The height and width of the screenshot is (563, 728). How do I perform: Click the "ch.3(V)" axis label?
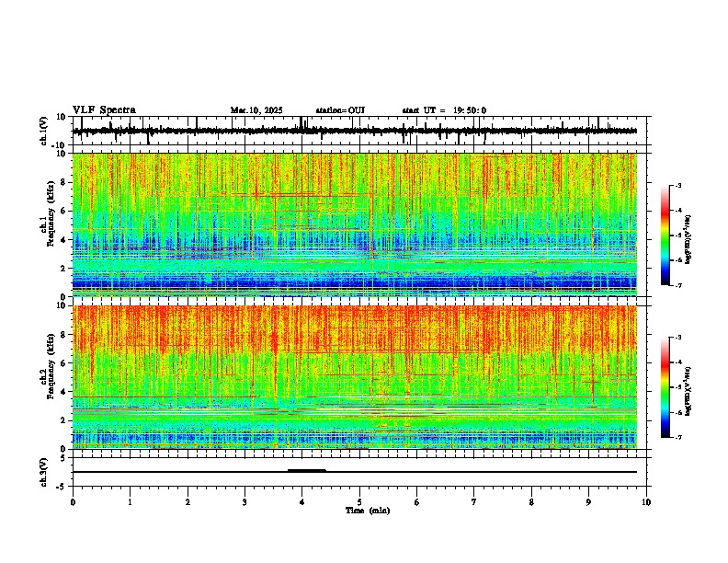pyautogui.click(x=44, y=472)
